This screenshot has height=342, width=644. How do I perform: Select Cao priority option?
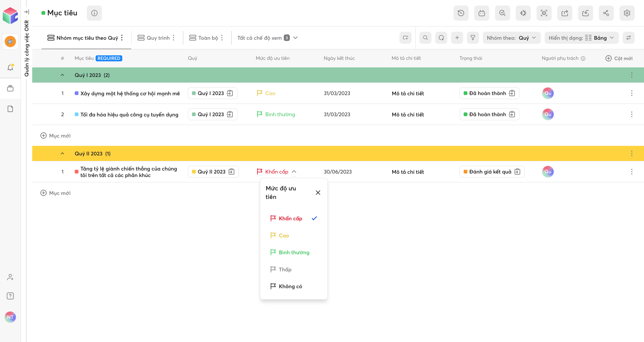click(x=284, y=236)
